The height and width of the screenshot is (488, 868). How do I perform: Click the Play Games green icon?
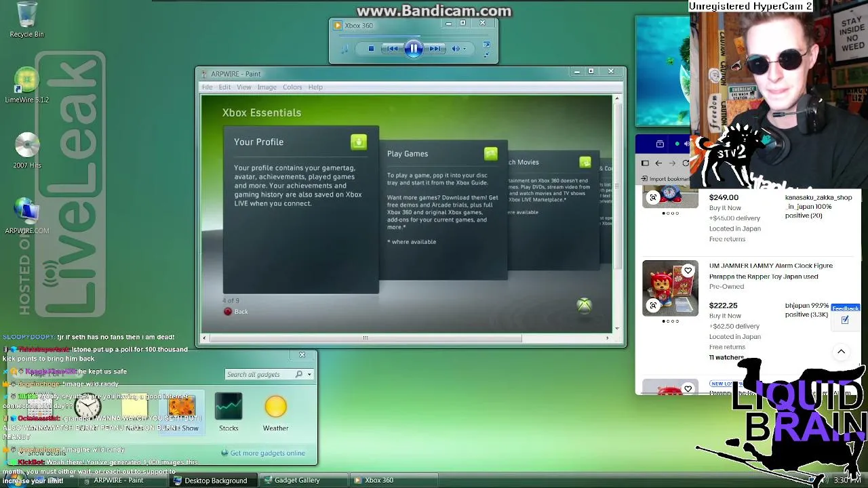click(x=491, y=154)
